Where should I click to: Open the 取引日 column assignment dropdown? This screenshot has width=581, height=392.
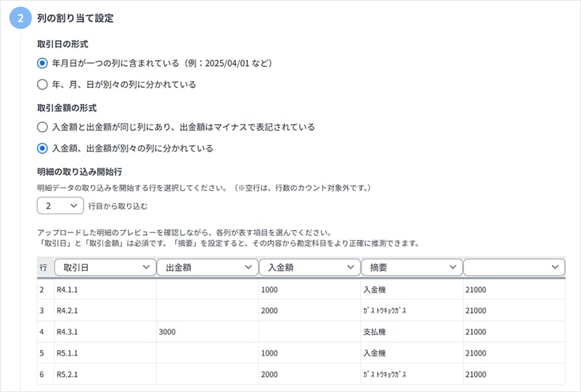(105, 267)
